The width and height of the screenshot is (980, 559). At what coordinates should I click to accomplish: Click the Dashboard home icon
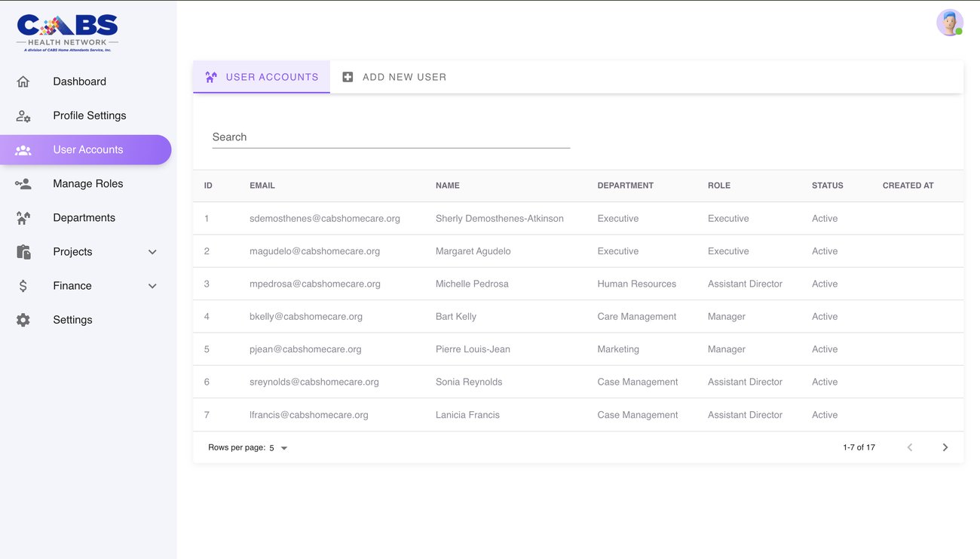coord(23,81)
